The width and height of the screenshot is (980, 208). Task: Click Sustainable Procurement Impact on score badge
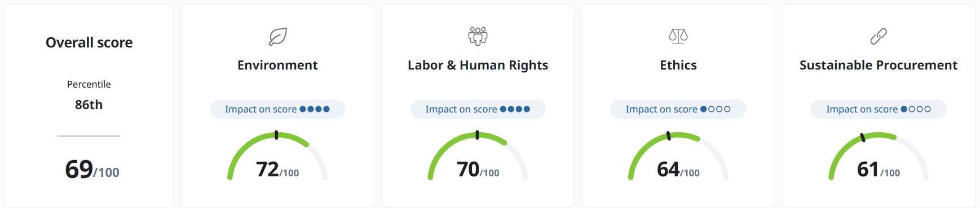click(x=879, y=109)
